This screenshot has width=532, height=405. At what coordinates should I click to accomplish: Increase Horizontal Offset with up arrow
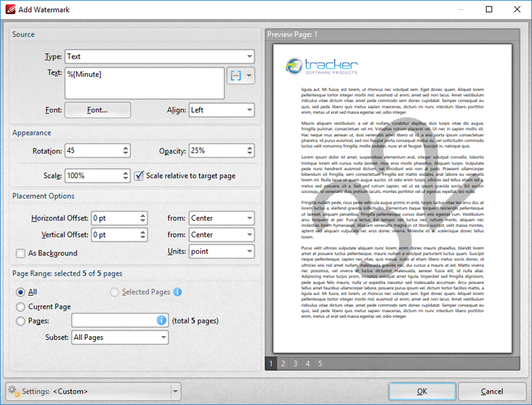(143, 216)
